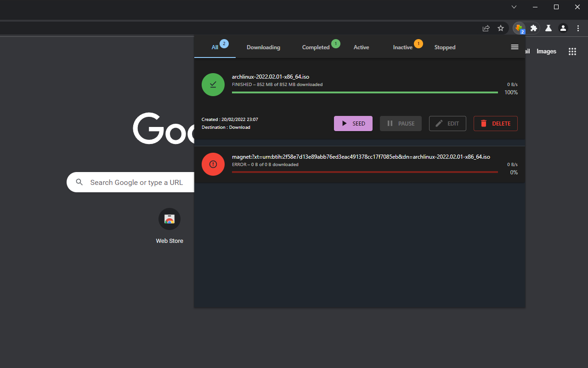Click the green archlinux progress bar

(x=365, y=92)
